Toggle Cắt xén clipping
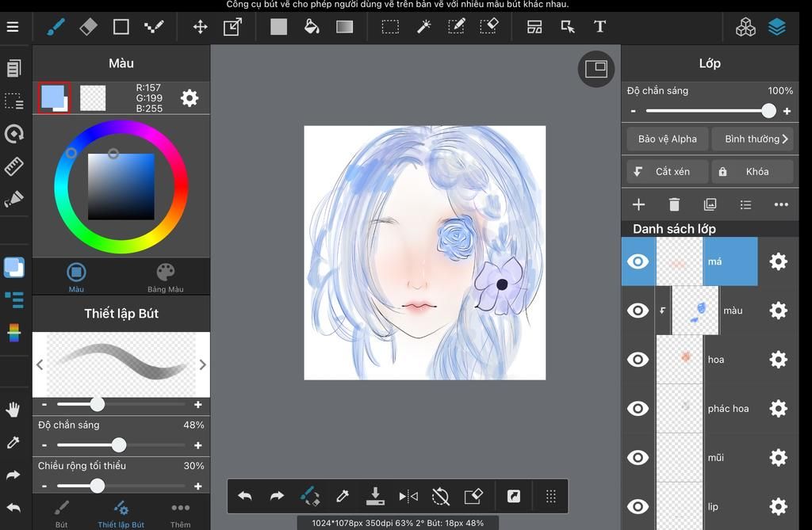 click(x=667, y=171)
